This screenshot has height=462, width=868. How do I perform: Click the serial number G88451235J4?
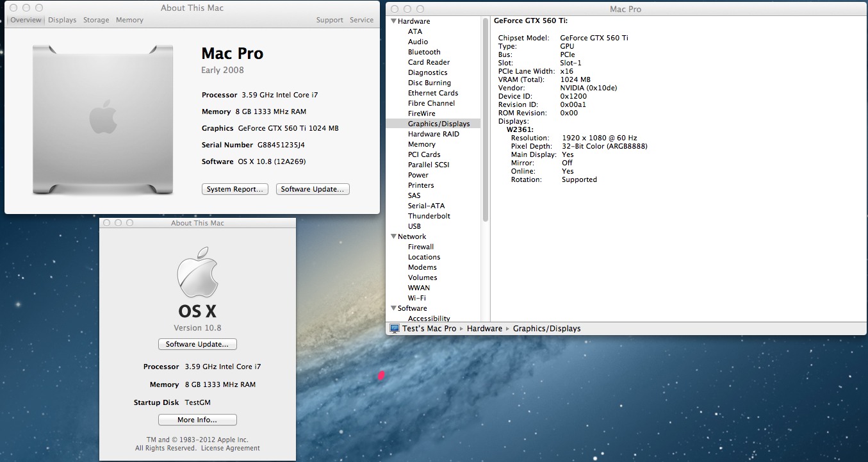point(281,145)
